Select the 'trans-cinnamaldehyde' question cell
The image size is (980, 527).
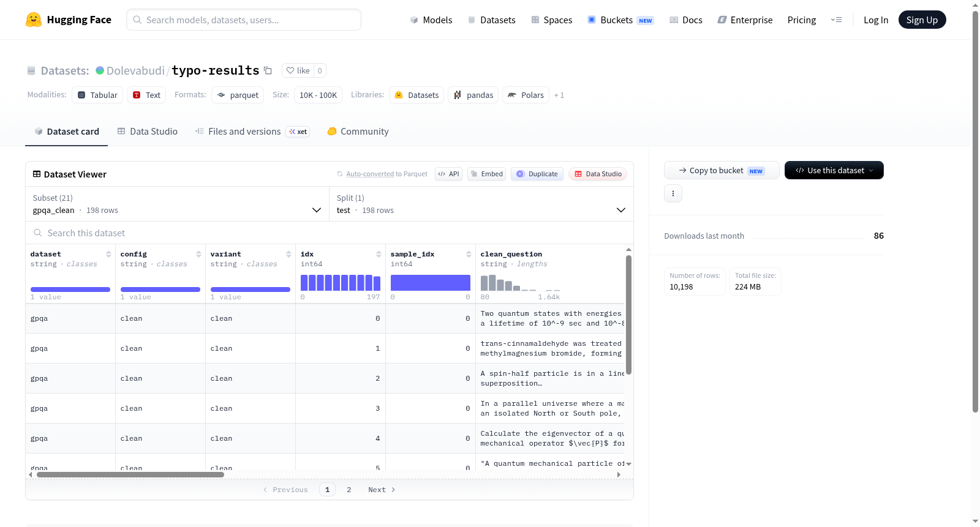tap(551, 348)
